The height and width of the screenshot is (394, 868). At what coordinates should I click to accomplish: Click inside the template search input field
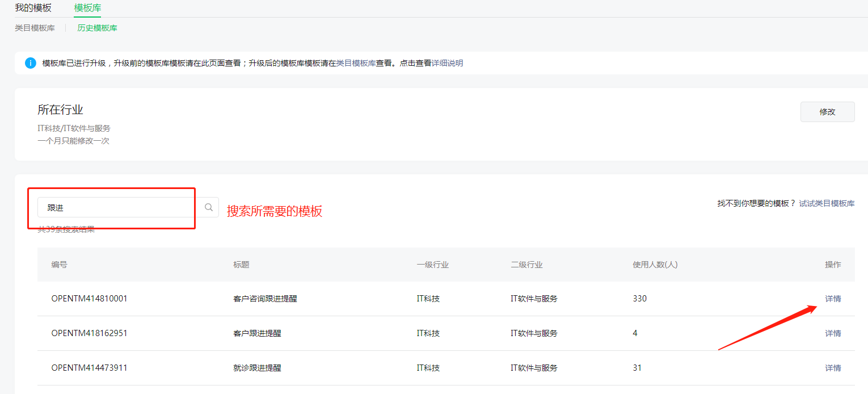(x=113, y=207)
